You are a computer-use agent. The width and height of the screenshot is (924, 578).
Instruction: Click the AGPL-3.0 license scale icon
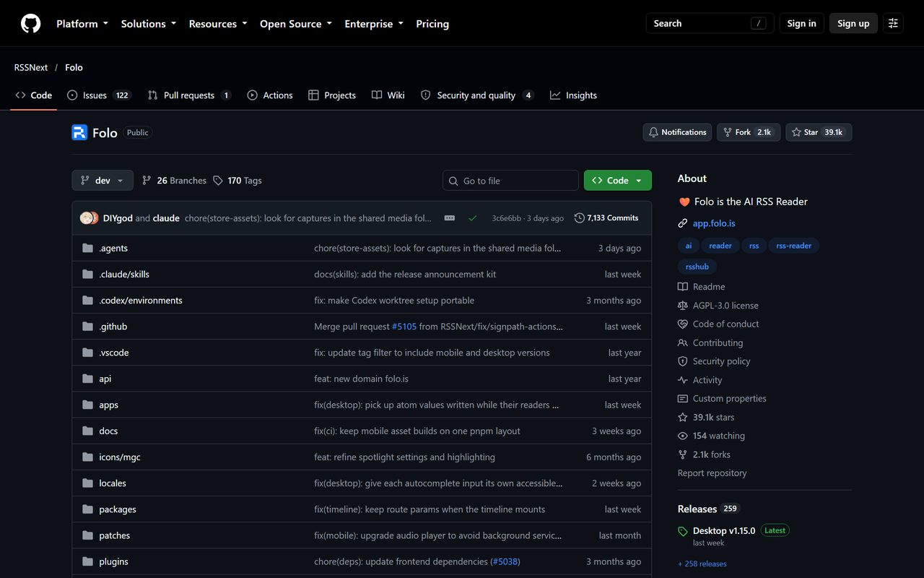point(683,306)
